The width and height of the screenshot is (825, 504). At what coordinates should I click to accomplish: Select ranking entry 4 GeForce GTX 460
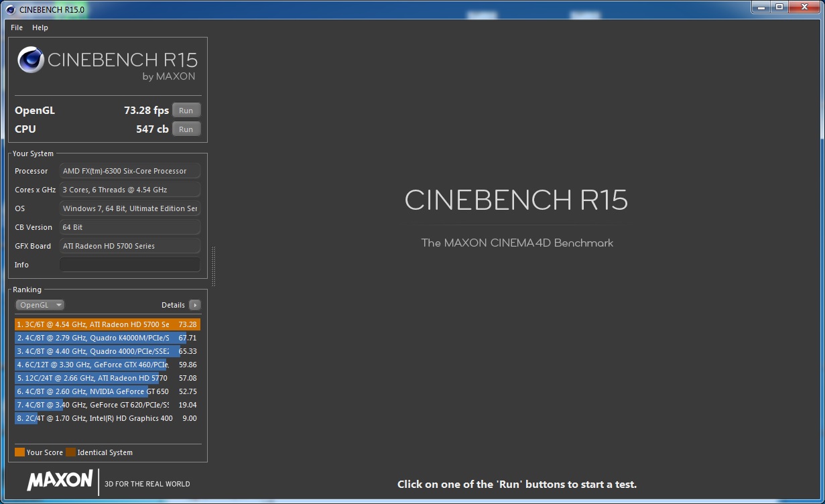point(107,365)
